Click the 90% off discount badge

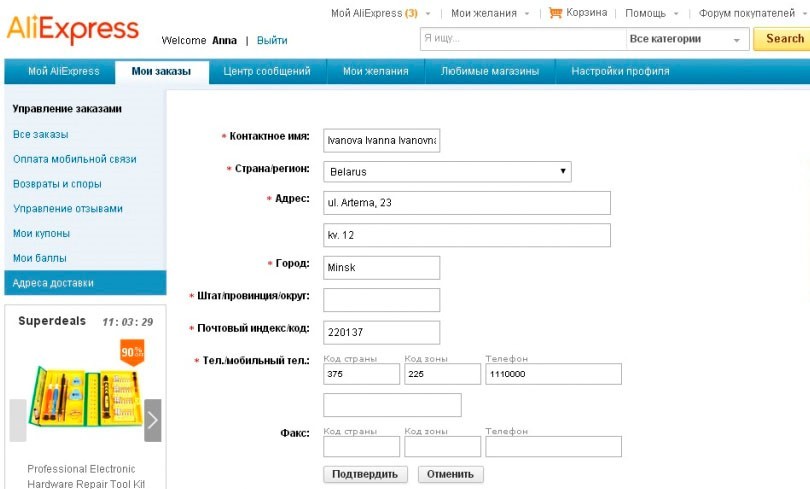pyautogui.click(x=132, y=352)
